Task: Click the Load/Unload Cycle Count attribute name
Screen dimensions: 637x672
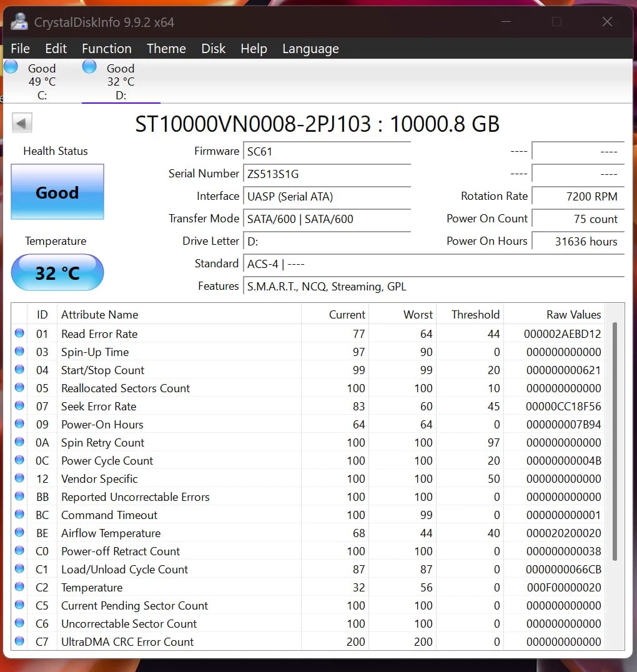Action: pyautogui.click(x=125, y=569)
